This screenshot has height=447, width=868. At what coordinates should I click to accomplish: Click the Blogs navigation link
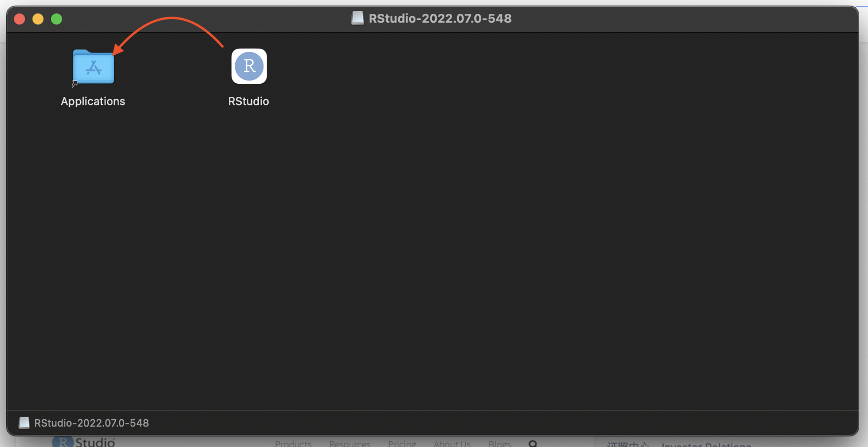coord(500,444)
